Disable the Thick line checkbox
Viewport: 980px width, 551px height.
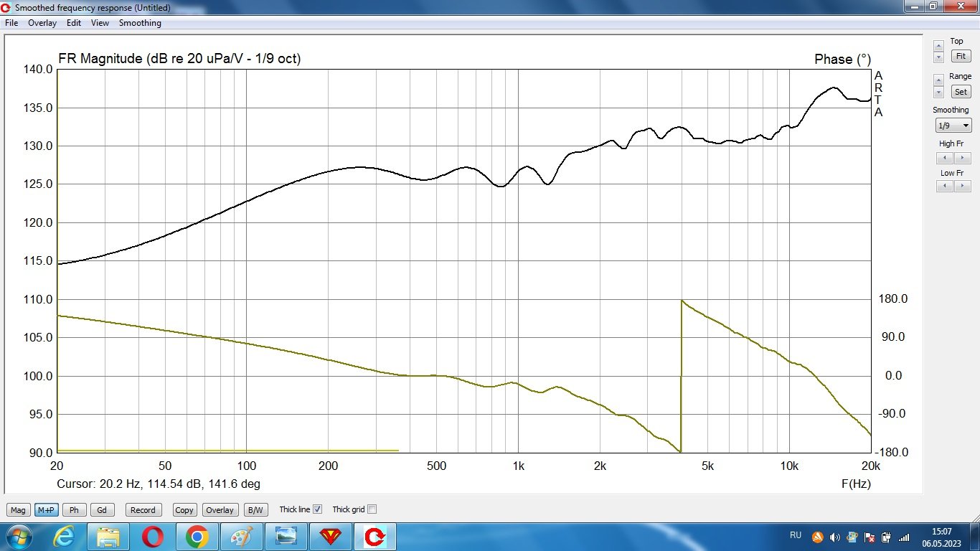pyautogui.click(x=318, y=509)
